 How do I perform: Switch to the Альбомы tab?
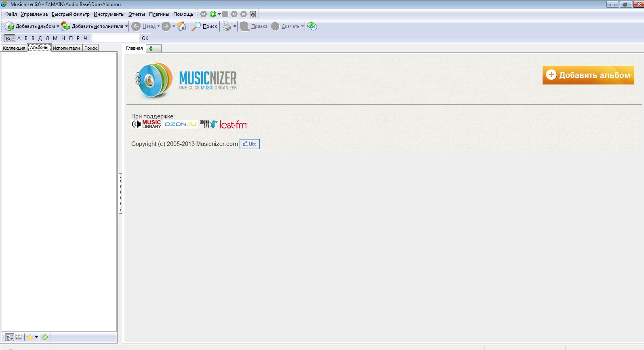coord(39,48)
